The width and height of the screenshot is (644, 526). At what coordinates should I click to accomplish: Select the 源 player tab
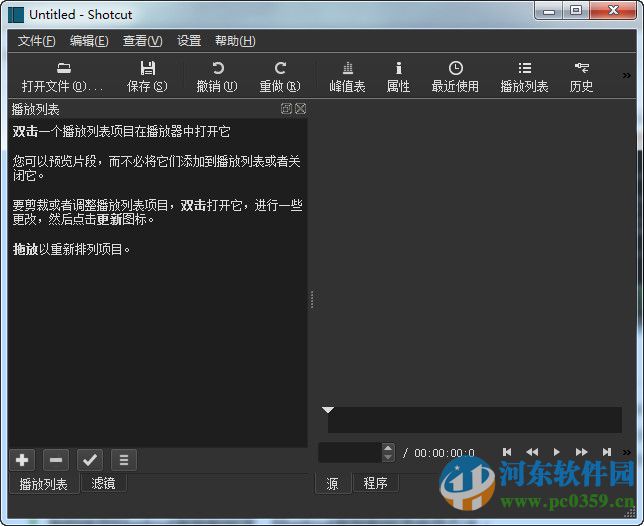pyautogui.click(x=333, y=484)
